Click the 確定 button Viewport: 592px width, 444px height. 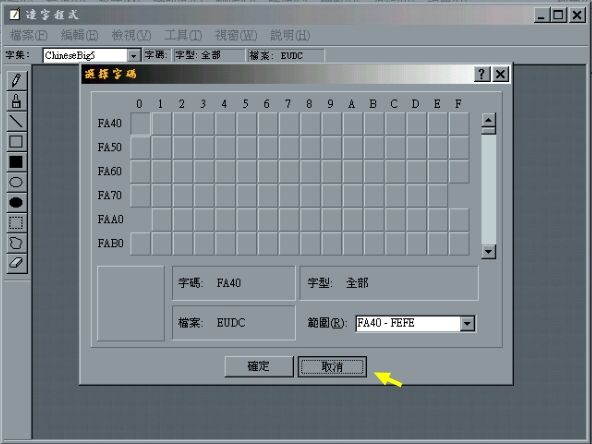(259, 366)
